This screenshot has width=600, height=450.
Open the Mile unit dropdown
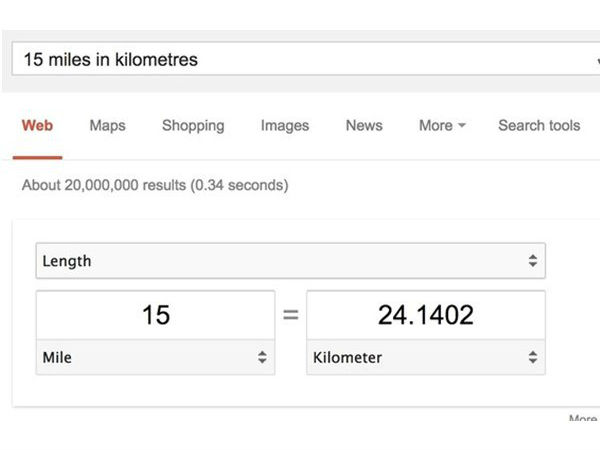pos(155,357)
